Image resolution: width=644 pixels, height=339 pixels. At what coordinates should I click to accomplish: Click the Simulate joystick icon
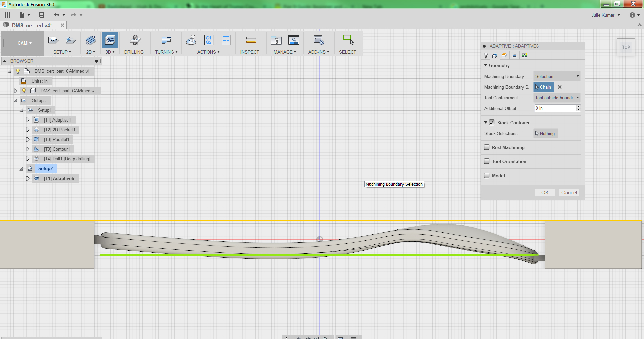tap(191, 40)
